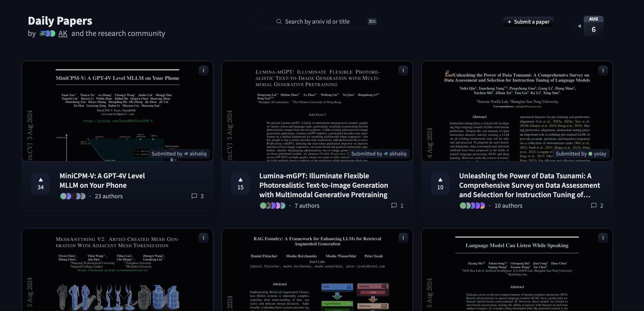Upvote the Lumina-mGPT paper

[x=240, y=184]
